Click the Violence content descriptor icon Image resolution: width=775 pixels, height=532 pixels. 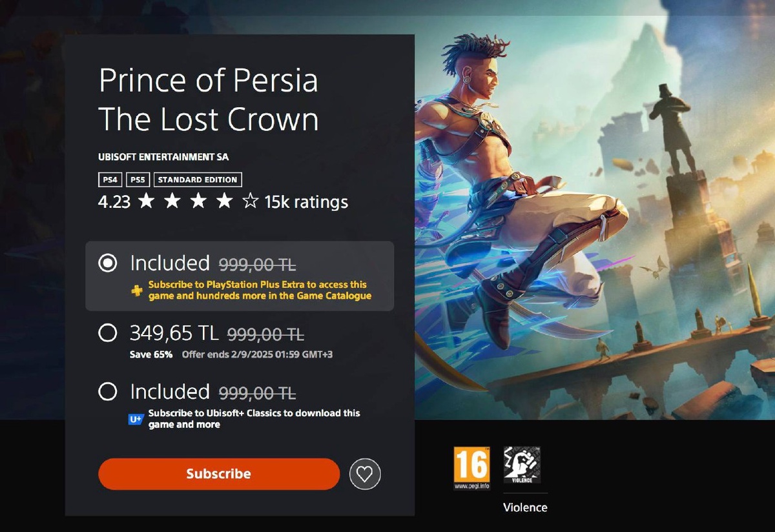click(522, 465)
